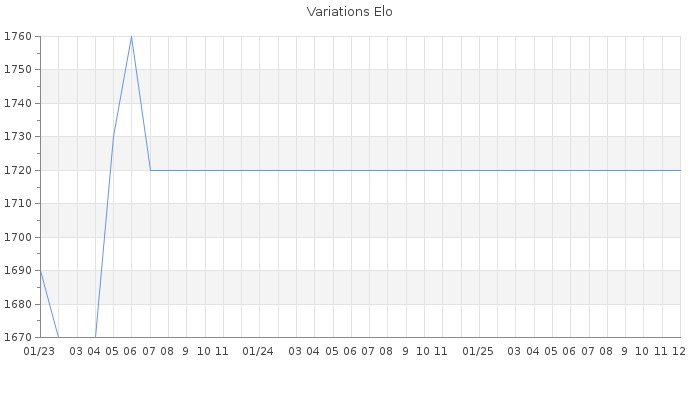
Task: Select the data point at 1730 on the rising line
Action: [113, 137]
